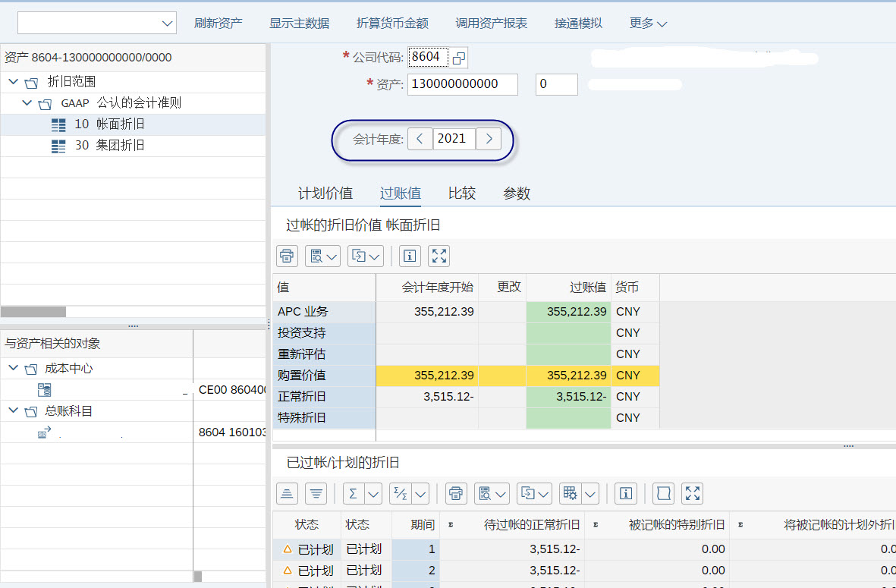Click the next year arrow beside 2021
The width and height of the screenshot is (896, 588).
pyautogui.click(x=489, y=138)
